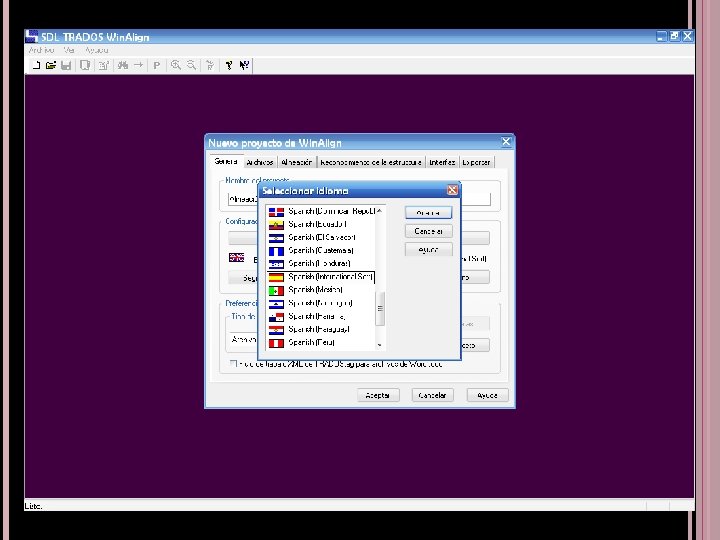Switch to the Archivos tab
Screen dimensions: 720x540
click(259, 162)
